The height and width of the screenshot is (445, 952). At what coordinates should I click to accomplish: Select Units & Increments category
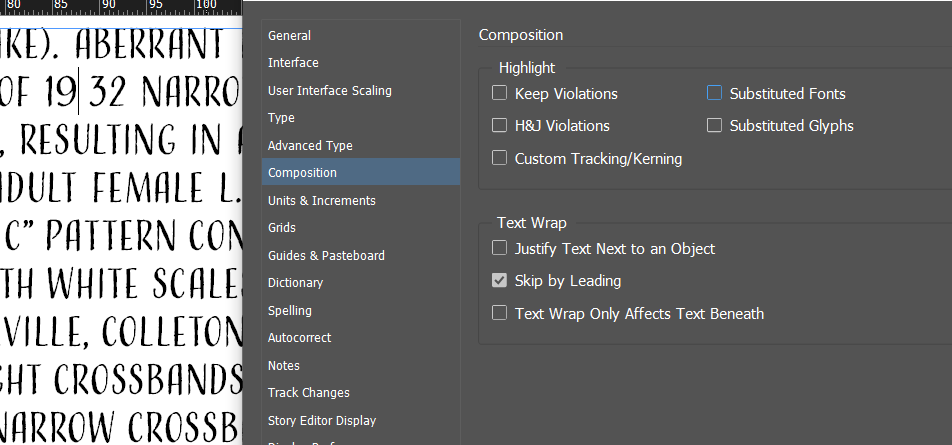coord(321,201)
